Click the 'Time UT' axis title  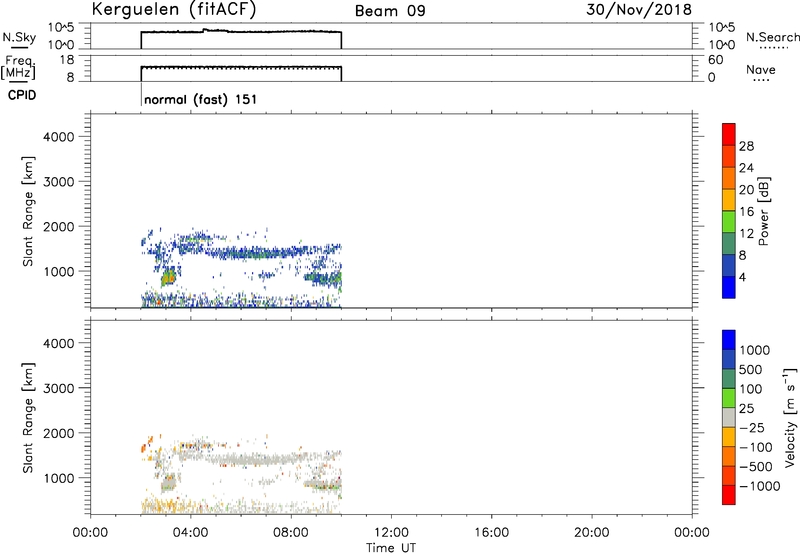[391, 547]
